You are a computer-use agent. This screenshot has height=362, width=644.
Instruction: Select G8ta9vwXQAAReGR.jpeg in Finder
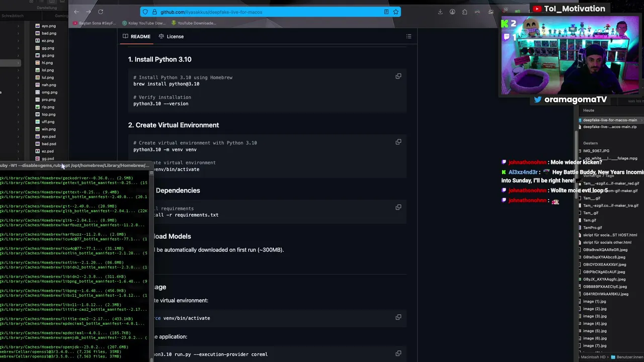605,250
